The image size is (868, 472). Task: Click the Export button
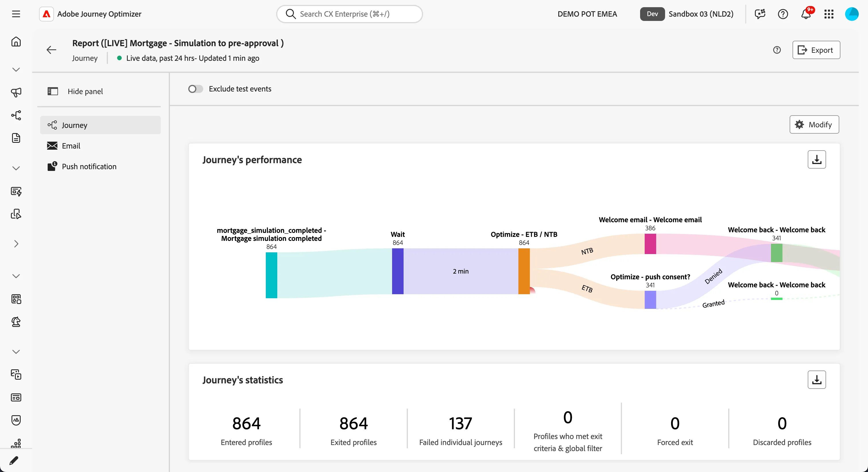(x=816, y=50)
